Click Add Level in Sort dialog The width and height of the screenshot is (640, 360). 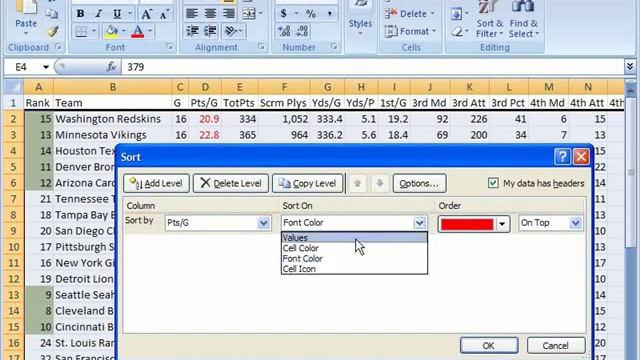[x=156, y=183]
